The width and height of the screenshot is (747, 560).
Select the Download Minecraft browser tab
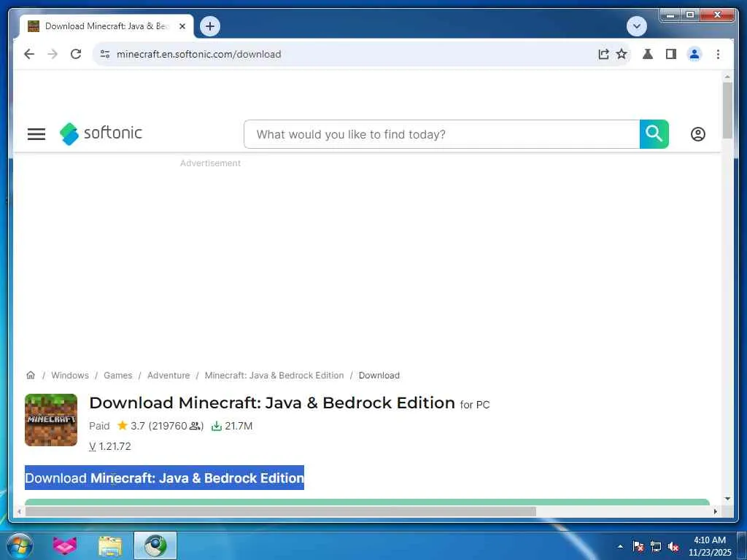coord(107,26)
